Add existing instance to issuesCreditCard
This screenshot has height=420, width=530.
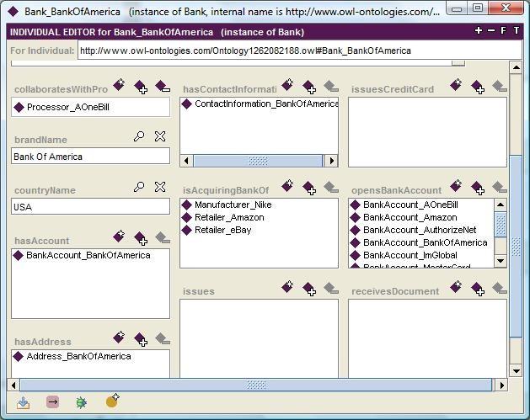tap(478, 87)
